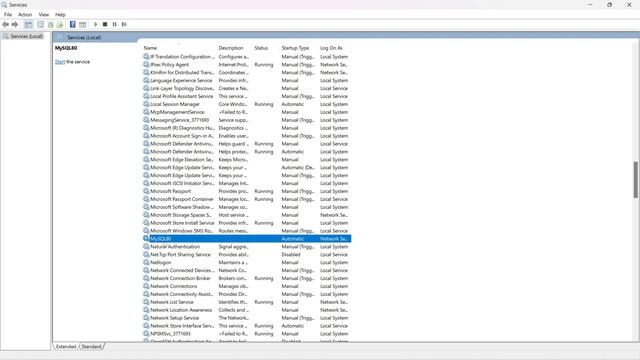Viewport: 640px width, 360px height.
Task: Select Microsoft Software Shadow Copy row
Action: (x=247, y=207)
